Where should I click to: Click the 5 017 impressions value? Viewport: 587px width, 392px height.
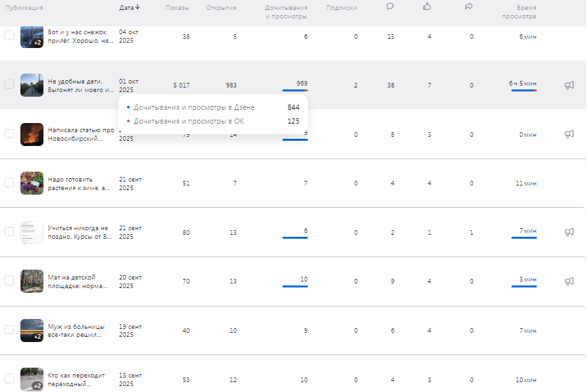coord(182,86)
